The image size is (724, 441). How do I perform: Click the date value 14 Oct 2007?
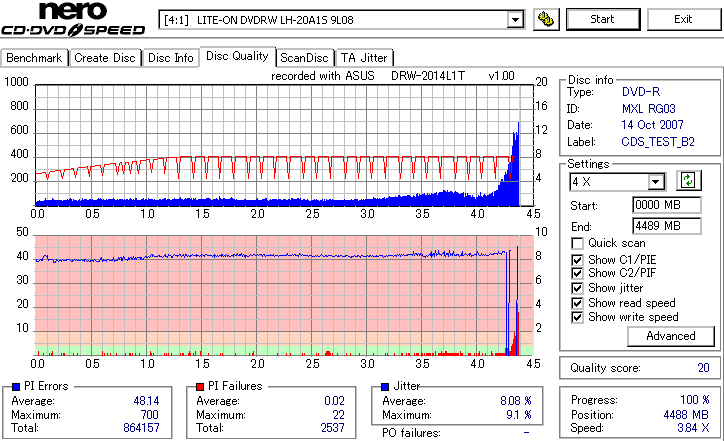click(x=652, y=125)
